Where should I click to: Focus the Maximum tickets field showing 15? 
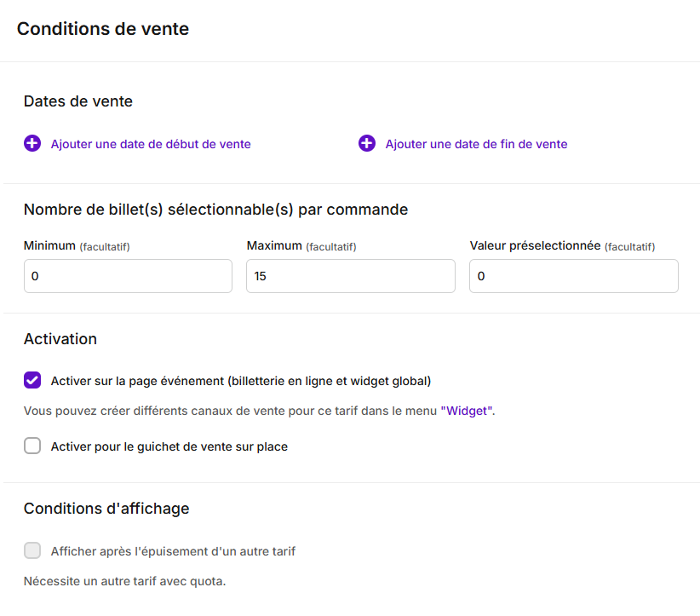click(x=351, y=276)
